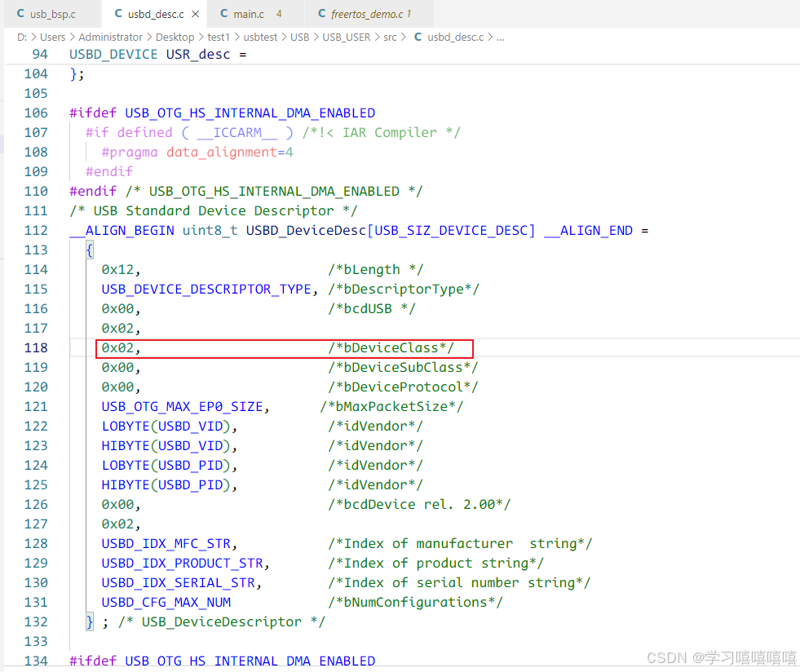Click the USB_USER breadcrumb item

pos(347,37)
